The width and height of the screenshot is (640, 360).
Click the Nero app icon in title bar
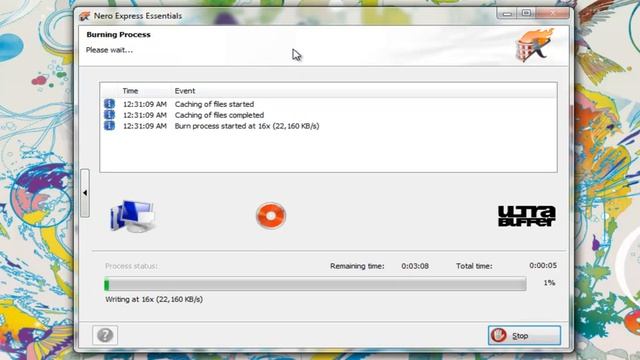click(85, 16)
